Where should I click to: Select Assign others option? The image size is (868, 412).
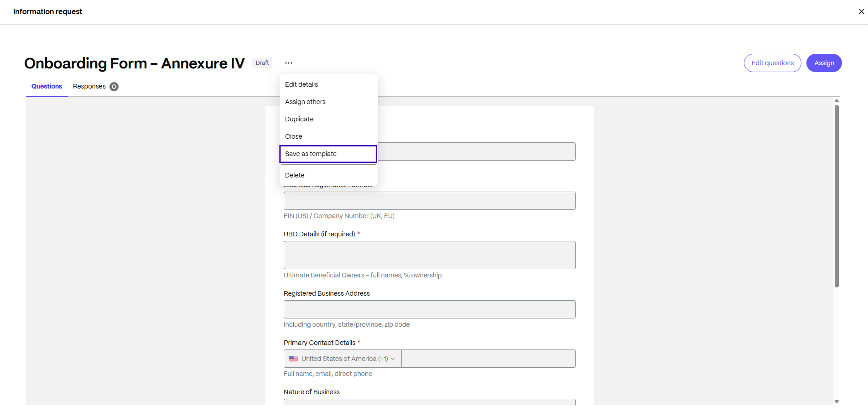click(x=305, y=101)
